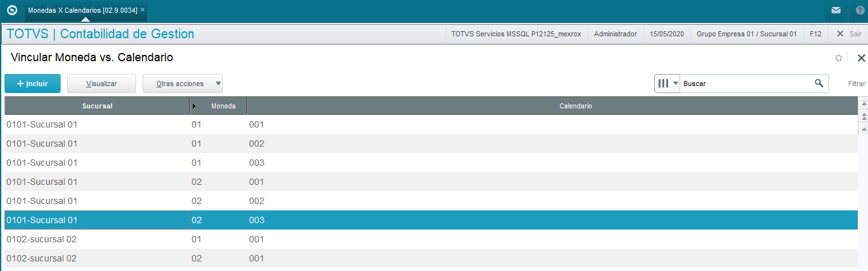
Task: Sort by Sucursal column header
Action: tap(97, 106)
